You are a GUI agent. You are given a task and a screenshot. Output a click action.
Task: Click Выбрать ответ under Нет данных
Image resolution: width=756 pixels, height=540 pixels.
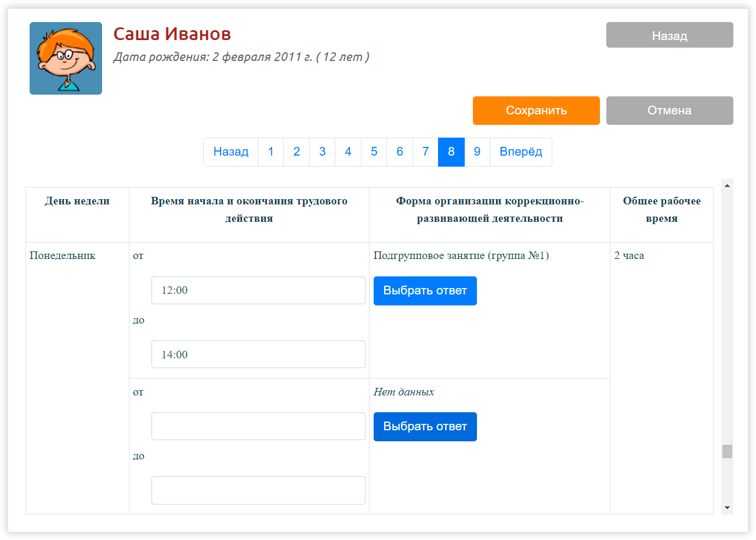click(x=425, y=427)
